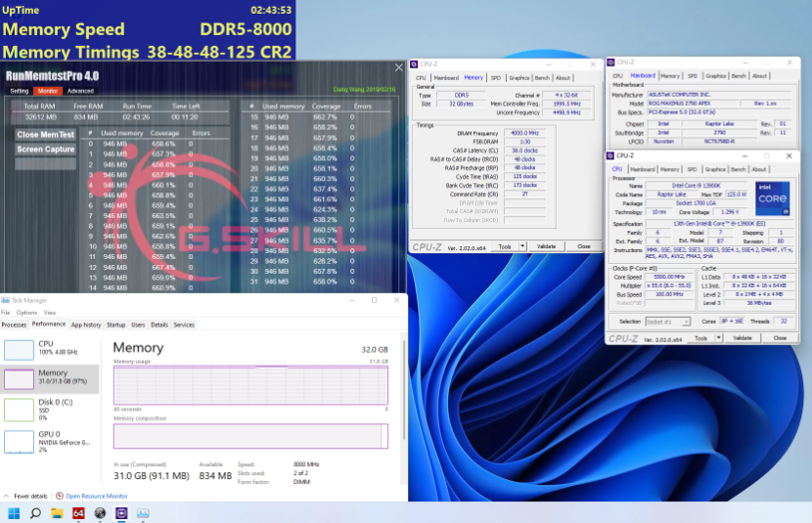Select the CPU performance graph thumbnail
Viewport: 812px width, 523px height.
click(x=19, y=350)
